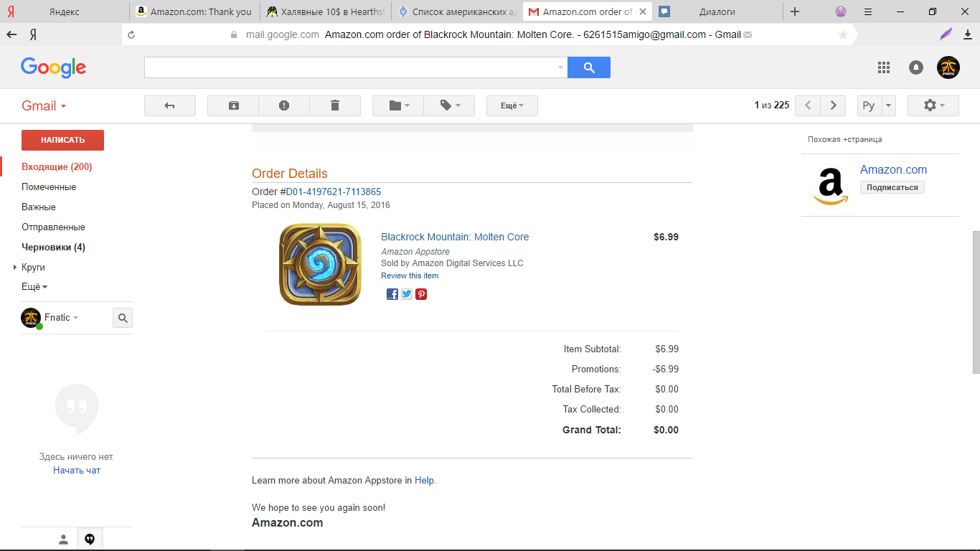Switch to the Список американских tab

456,11
